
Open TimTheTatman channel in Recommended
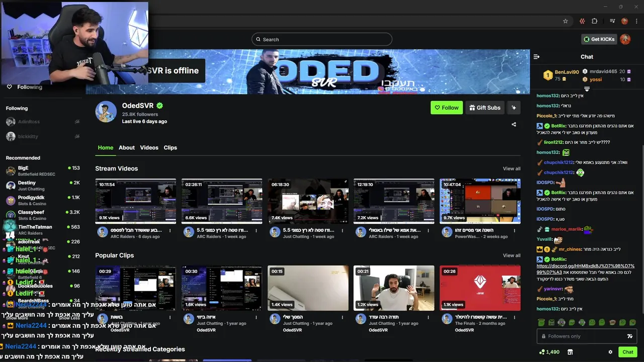click(x=43, y=229)
